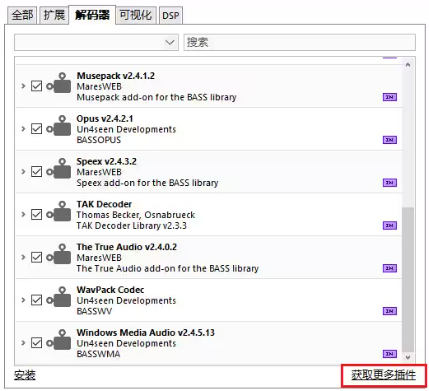Expand the TAK Decoder row
The width and height of the screenshot is (429, 391).
click(23, 214)
